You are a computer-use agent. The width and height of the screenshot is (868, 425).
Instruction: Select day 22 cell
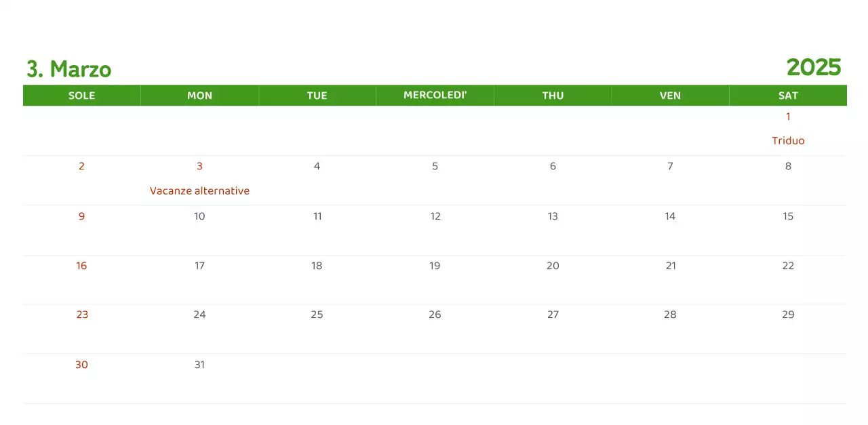tap(788, 266)
